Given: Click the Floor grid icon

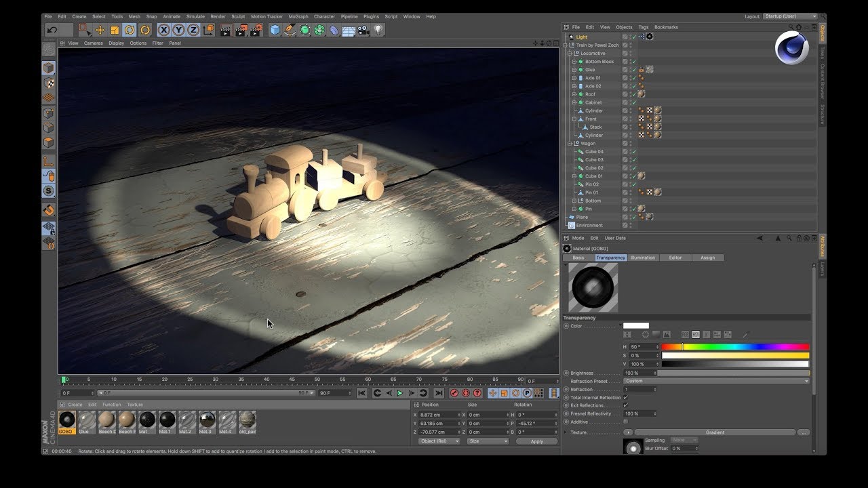Looking at the screenshot, I should click(x=349, y=30).
